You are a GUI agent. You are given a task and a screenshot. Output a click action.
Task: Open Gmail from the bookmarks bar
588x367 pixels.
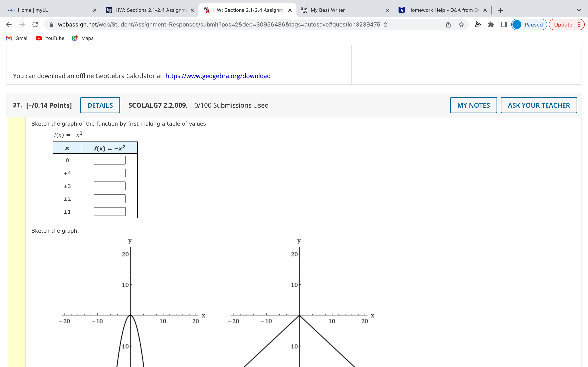click(x=17, y=38)
